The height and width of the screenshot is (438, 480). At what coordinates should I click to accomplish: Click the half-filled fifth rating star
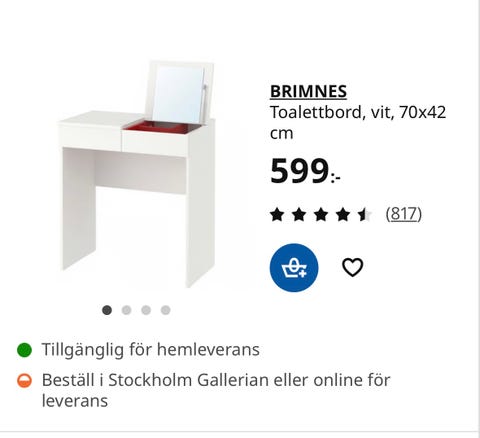(x=365, y=214)
